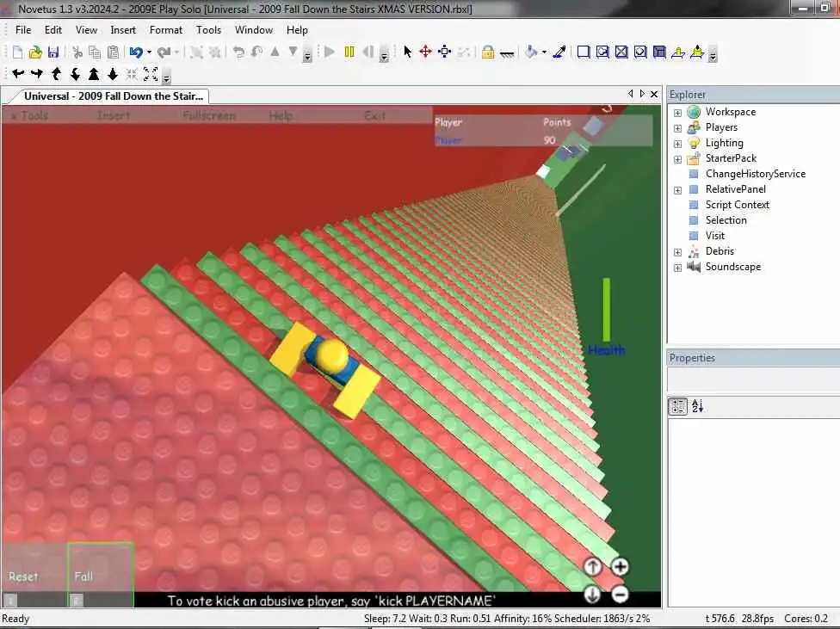Click the Cut scissors icon
This screenshot has width=840, height=629.
point(77,52)
